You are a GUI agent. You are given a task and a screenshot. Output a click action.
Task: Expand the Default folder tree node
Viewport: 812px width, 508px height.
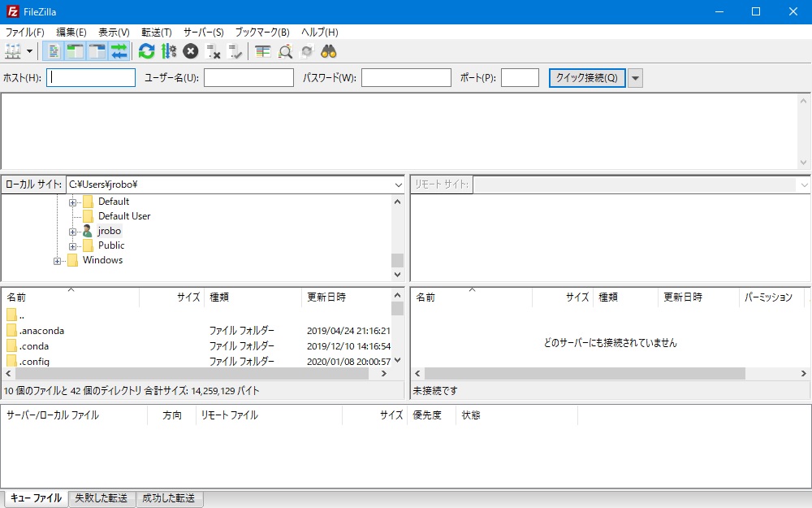(72, 202)
